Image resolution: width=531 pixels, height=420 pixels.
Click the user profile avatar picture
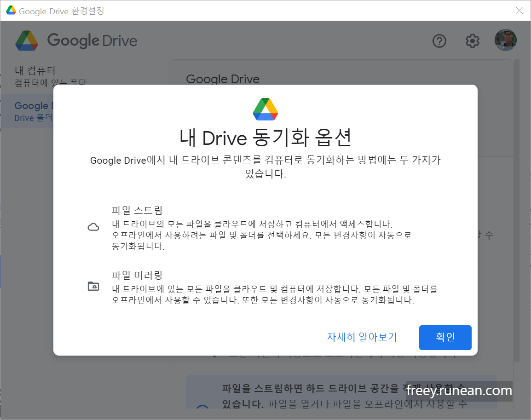tap(506, 40)
